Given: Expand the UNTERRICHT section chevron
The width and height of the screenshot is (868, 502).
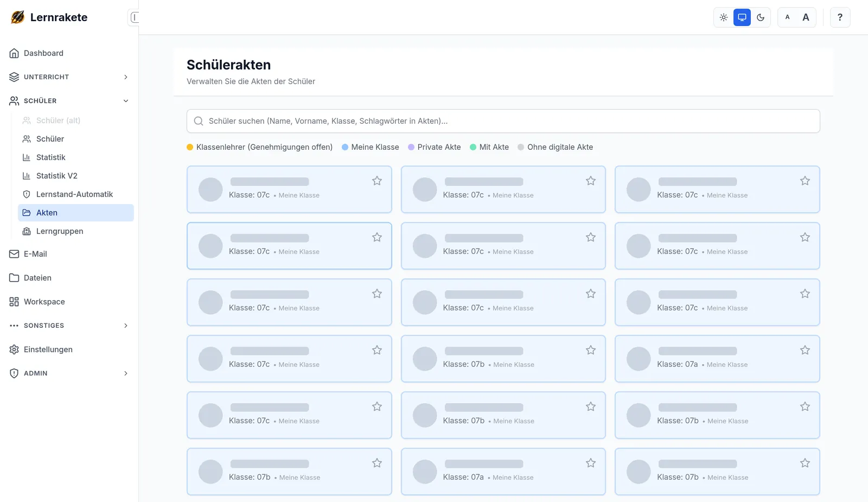Looking at the screenshot, I should click(x=126, y=77).
